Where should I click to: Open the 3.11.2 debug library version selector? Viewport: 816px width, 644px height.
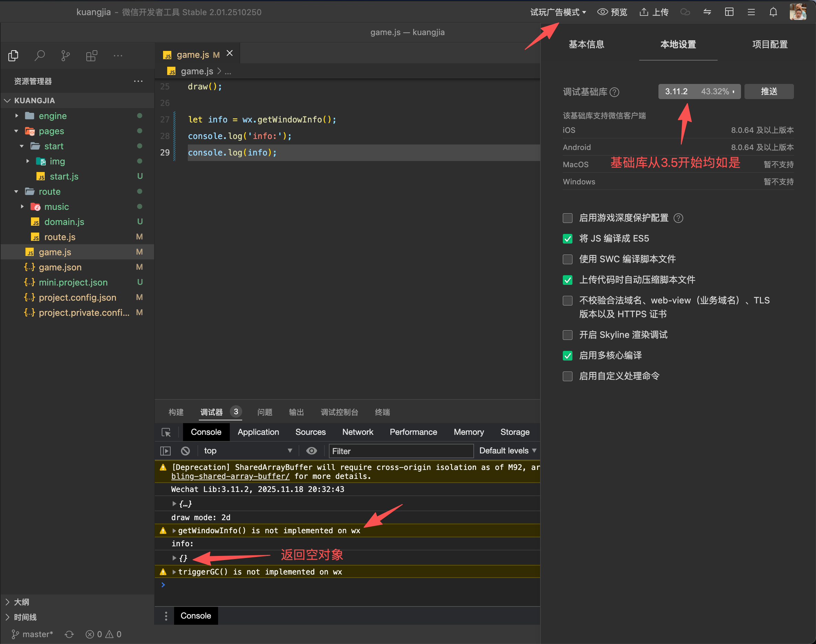pyautogui.click(x=699, y=92)
